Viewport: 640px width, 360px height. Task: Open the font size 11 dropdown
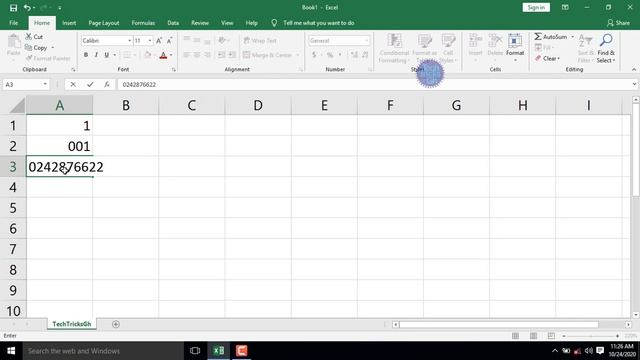pyautogui.click(x=150, y=40)
